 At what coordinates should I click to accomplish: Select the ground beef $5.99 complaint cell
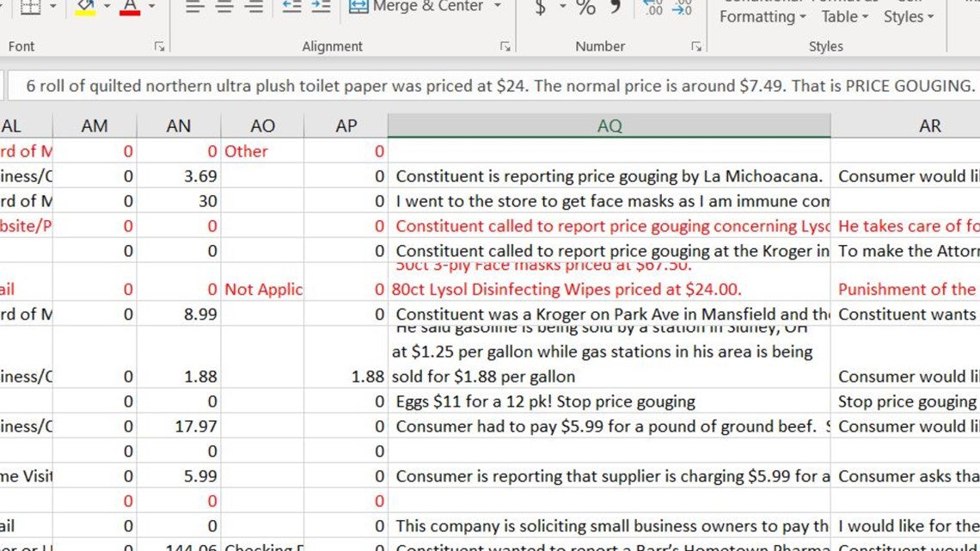(609, 426)
